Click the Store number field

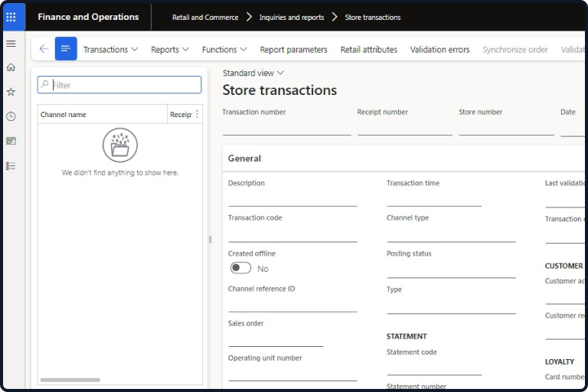[x=506, y=128]
